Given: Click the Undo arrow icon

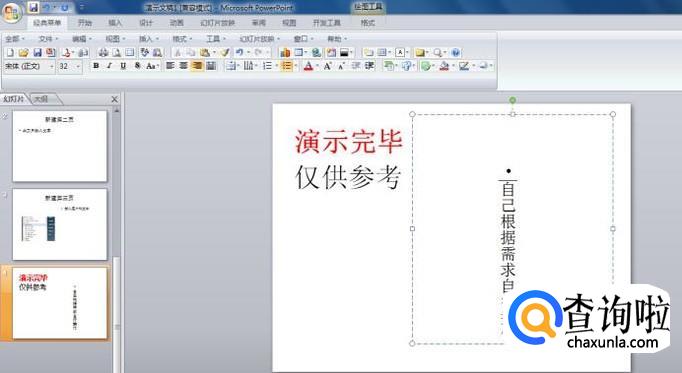Looking at the screenshot, I should (x=239, y=53).
